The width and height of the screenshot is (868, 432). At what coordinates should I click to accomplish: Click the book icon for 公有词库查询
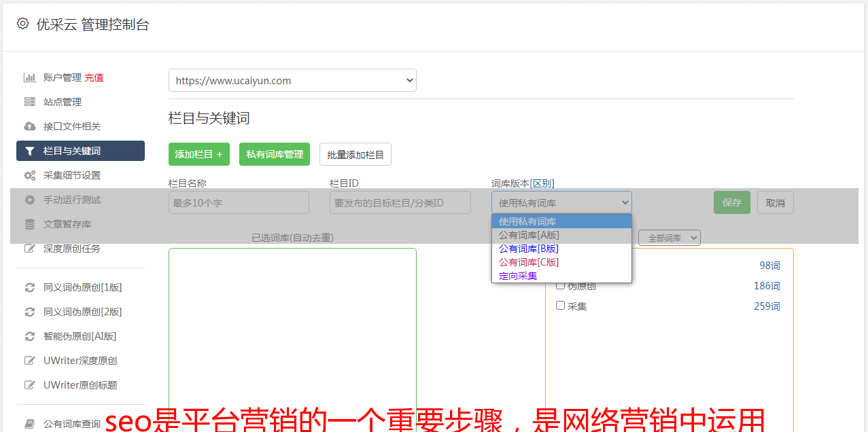(30, 424)
